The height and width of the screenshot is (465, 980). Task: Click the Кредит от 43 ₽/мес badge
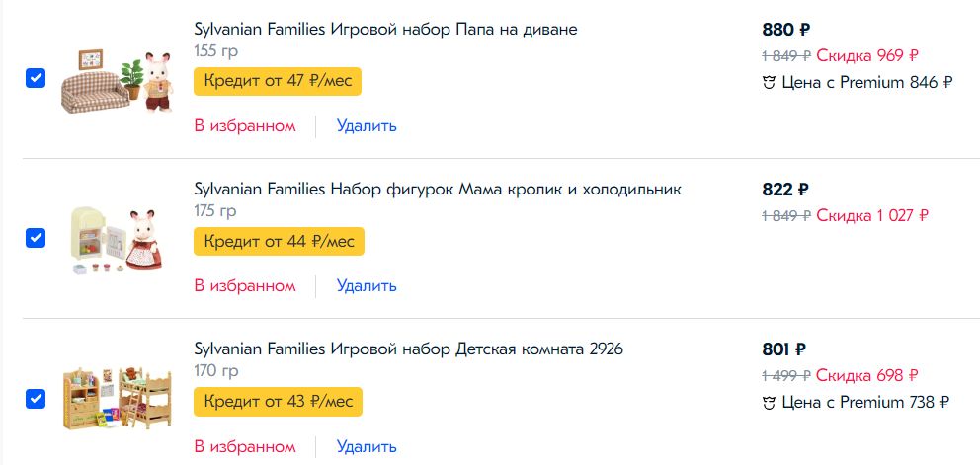[278, 402]
